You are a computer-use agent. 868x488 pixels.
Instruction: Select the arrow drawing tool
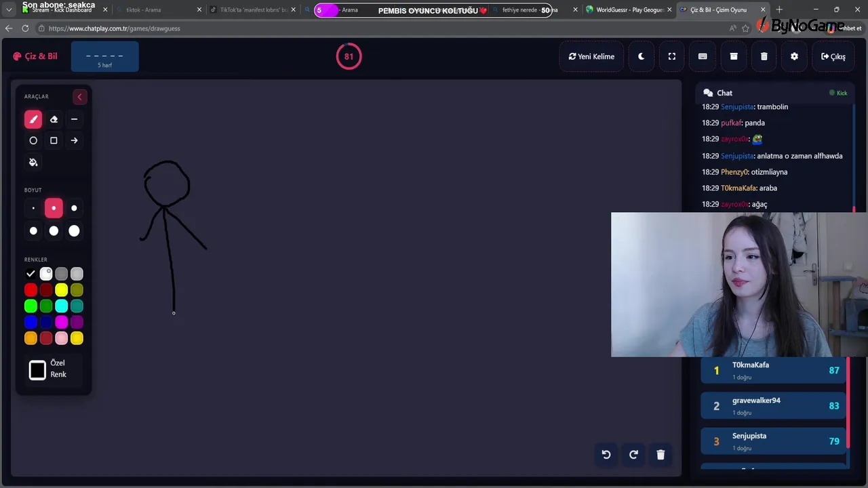pos(74,140)
